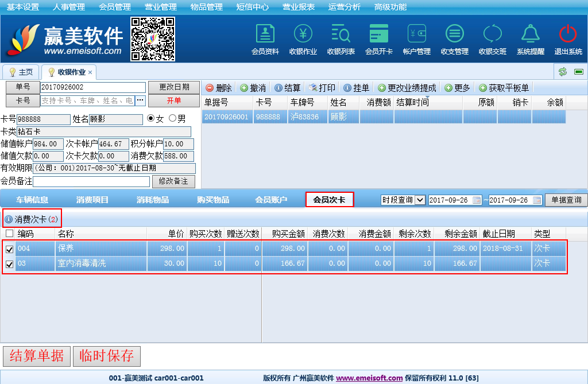Click the 卡号 search input field

87,100
